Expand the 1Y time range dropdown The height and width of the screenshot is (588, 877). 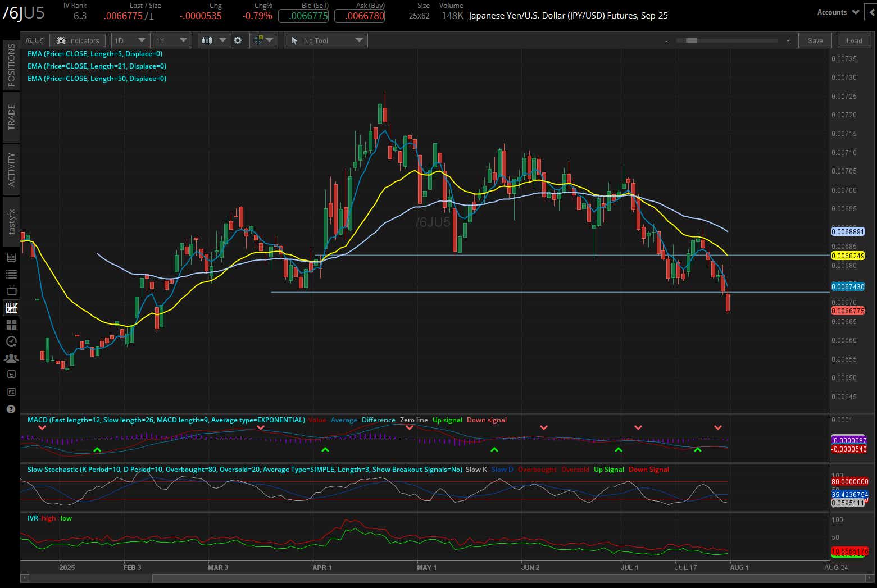coord(172,40)
